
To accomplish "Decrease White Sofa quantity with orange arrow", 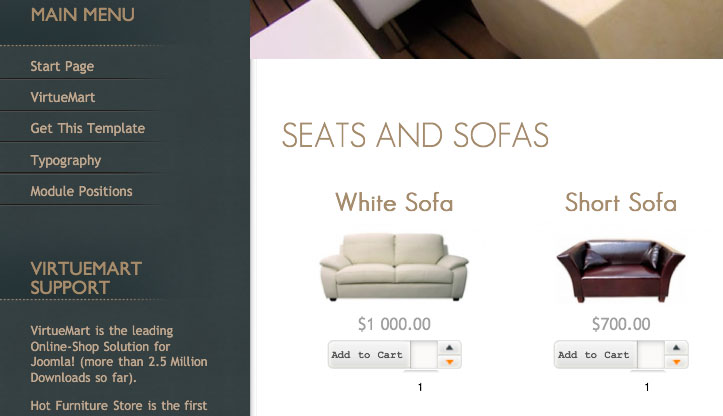I will [449, 362].
